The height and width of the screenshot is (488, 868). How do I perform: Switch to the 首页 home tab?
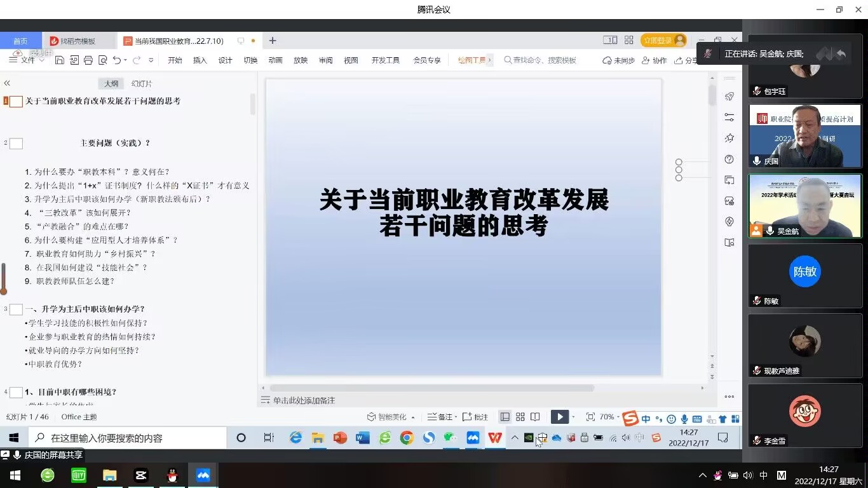[x=21, y=41]
